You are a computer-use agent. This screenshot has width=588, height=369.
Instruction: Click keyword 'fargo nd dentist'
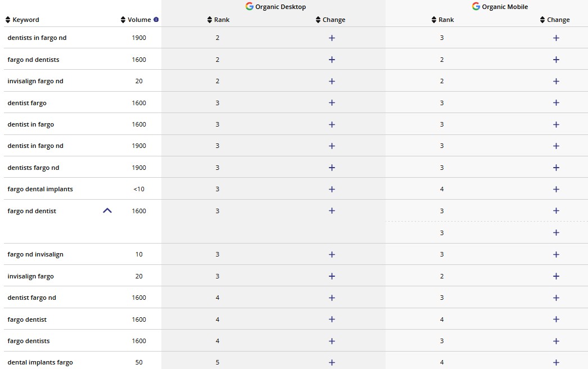pos(32,211)
